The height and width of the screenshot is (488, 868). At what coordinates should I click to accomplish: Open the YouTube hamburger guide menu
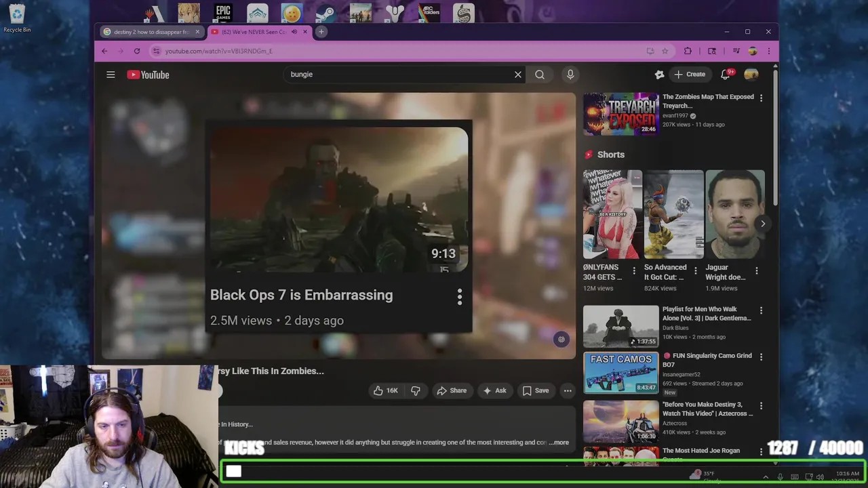coord(111,75)
